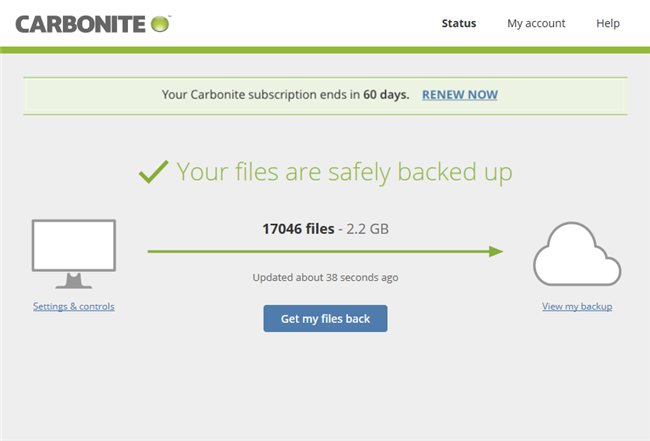Click the 2.2 GB size label
The height and width of the screenshot is (441, 650).
tap(366, 229)
